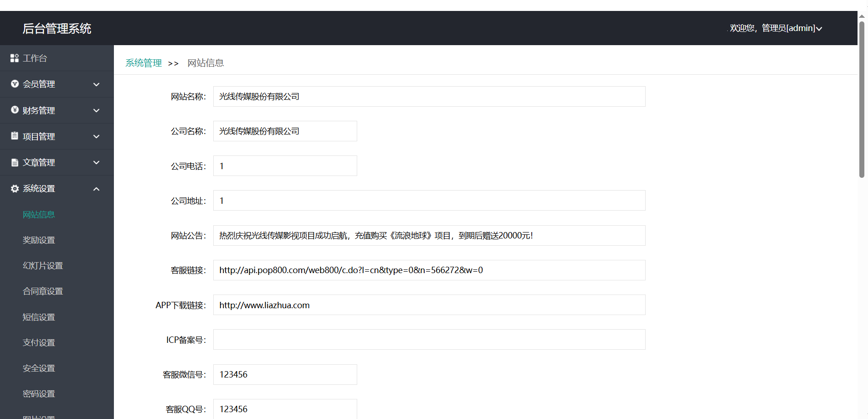Collapse the 系统设置 chevron
The image size is (868, 419).
[96, 189]
